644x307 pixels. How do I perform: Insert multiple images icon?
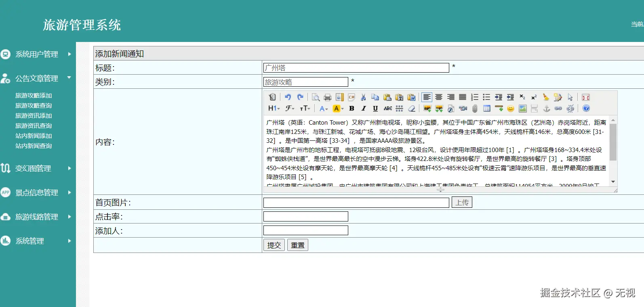pos(439,108)
